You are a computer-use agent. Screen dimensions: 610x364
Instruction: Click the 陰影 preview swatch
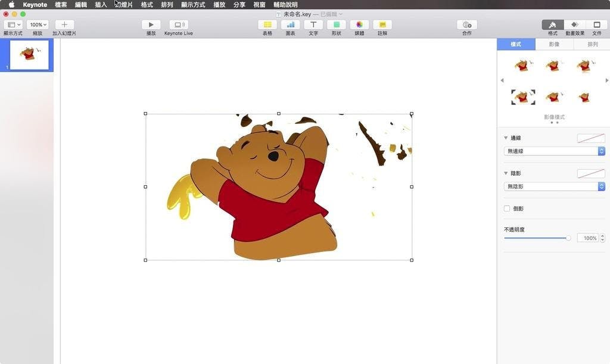(x=591, y=173)
